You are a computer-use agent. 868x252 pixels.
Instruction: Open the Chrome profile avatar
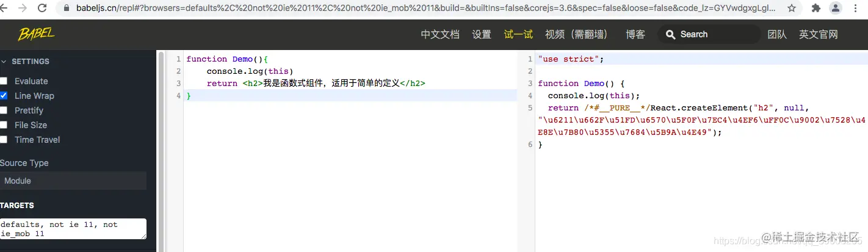click(836, 9)
